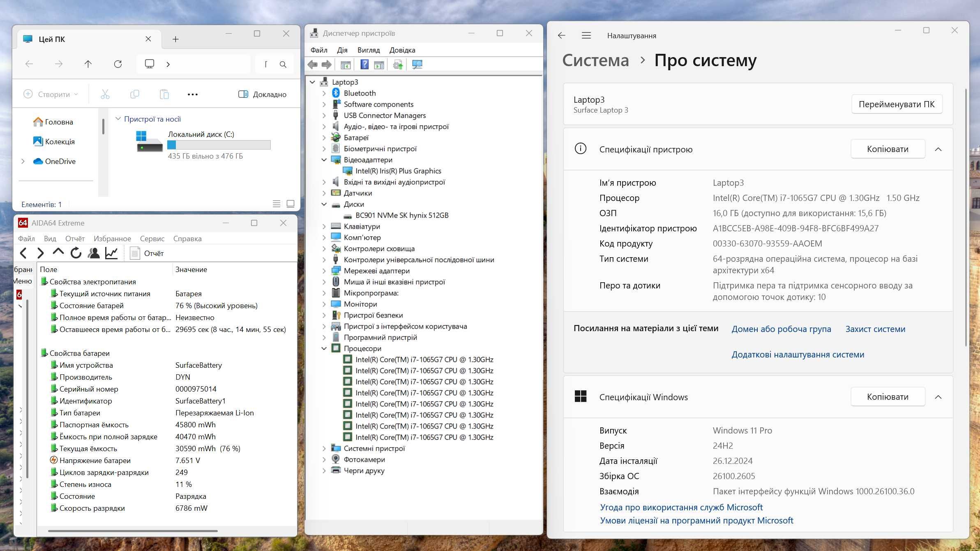Collapse Пристрої та носії group

click(x=118, y=119)
